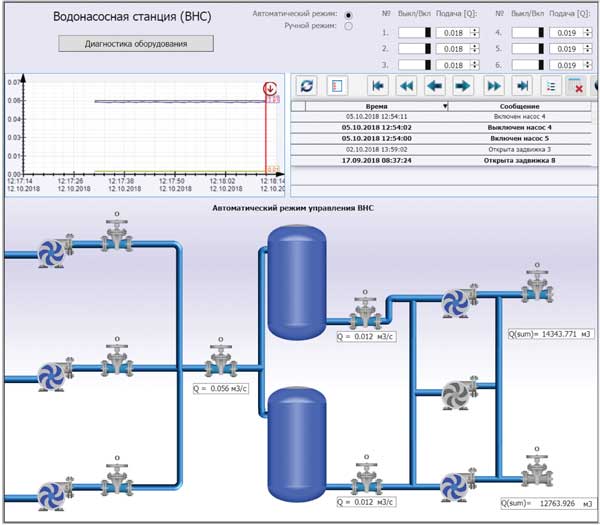Select the Ручной режим radio button
Image resolution: width=600 pixels, height=525 pixels.
click(x=348, y=26)
